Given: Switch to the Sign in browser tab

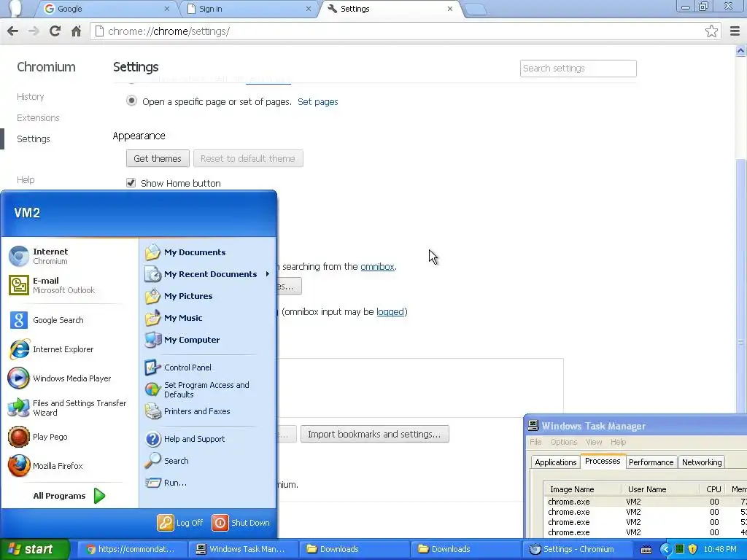Looking at the screenshot, I should [249, 9].
